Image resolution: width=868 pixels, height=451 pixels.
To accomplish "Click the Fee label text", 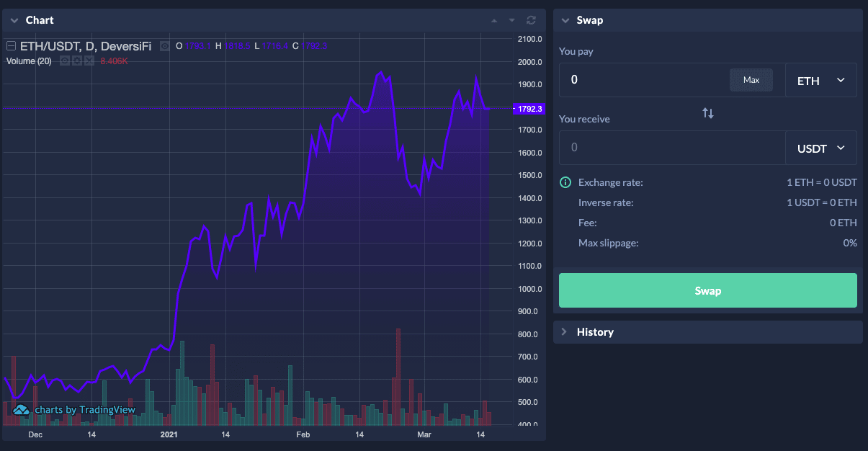I will (x=588, y=223).
